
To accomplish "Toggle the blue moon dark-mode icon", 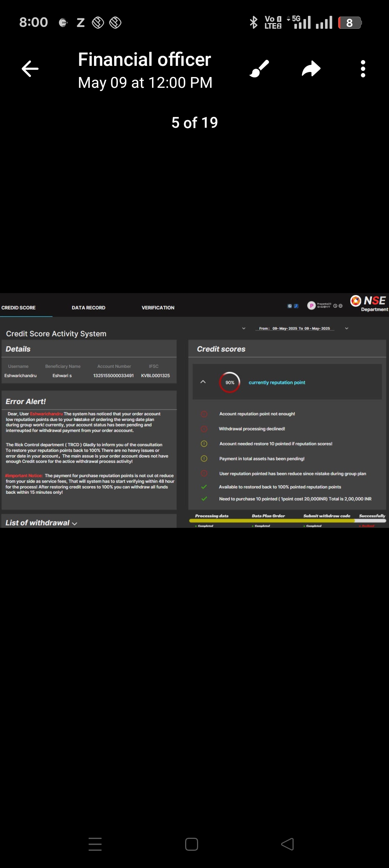I will coord(296,306).
